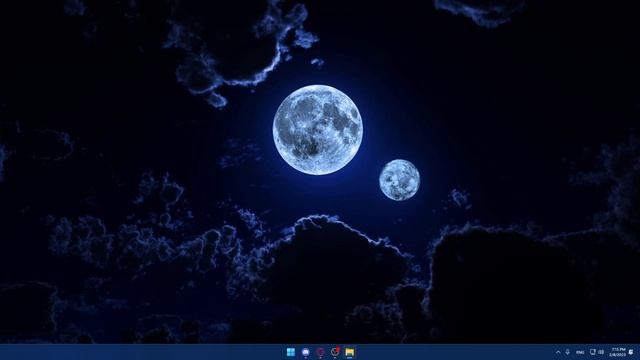Open taskbar app with red notification badge
640x360 pixels.
click(335, 352)
